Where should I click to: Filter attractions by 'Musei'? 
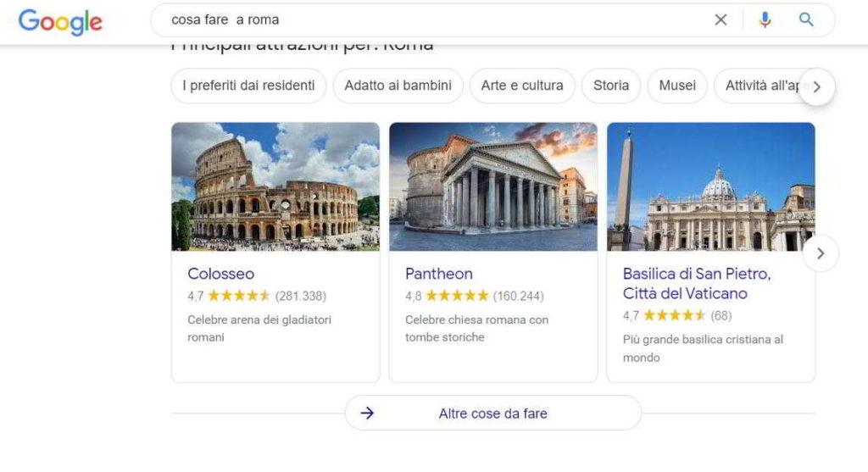677,86
